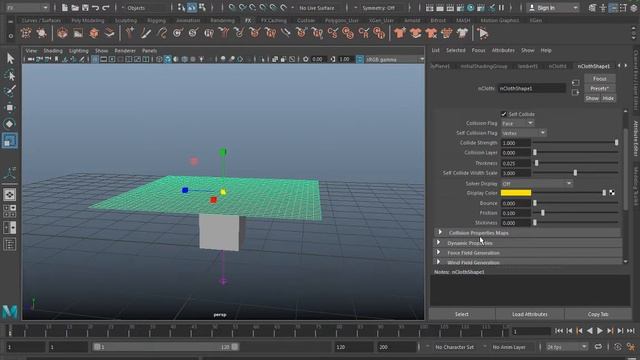
Task: Click the single-pane layout icon
Action: coord(10,195)
